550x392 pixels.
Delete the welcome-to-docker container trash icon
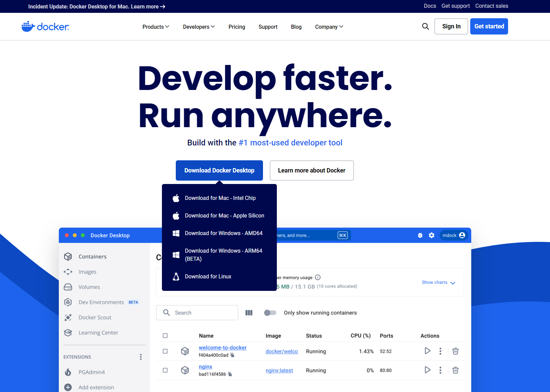[x=455, y=351]
